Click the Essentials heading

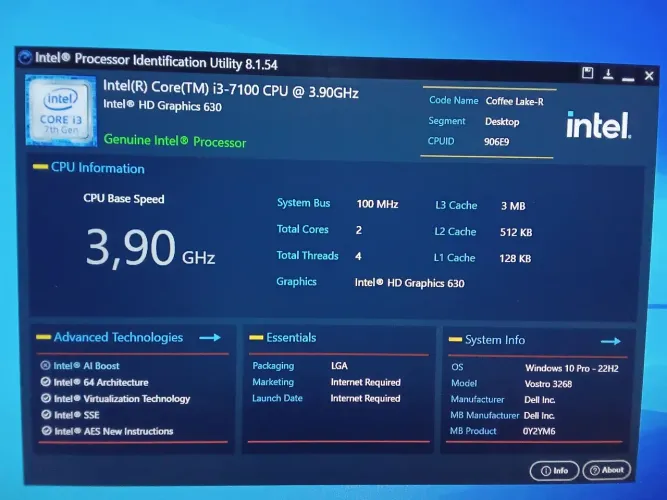pyautogui.click(x=291, y=338)
